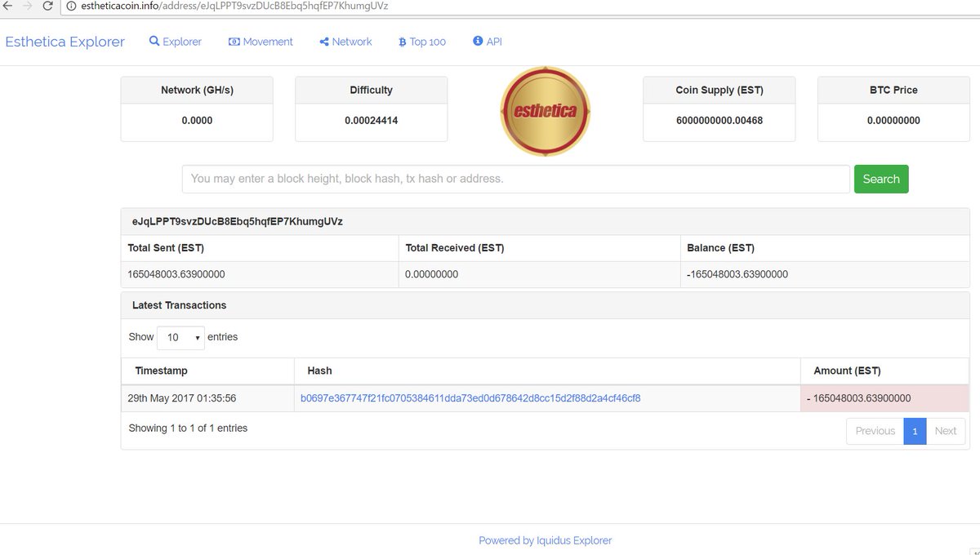Click the Total Received (EST) column label
Screen dimensions: 980x555
pos(454,247)
